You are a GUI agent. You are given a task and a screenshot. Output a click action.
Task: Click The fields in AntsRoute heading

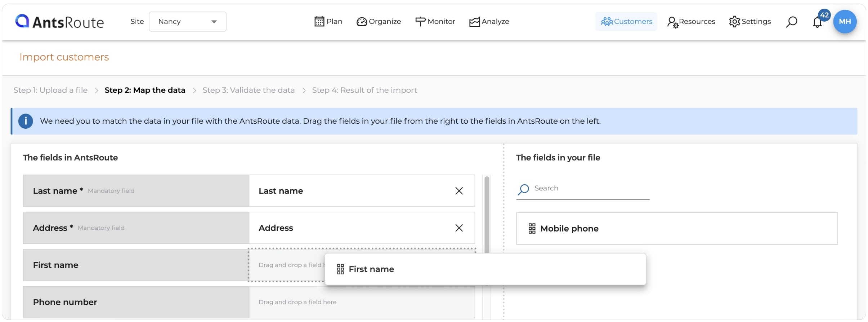coord(70,158)
